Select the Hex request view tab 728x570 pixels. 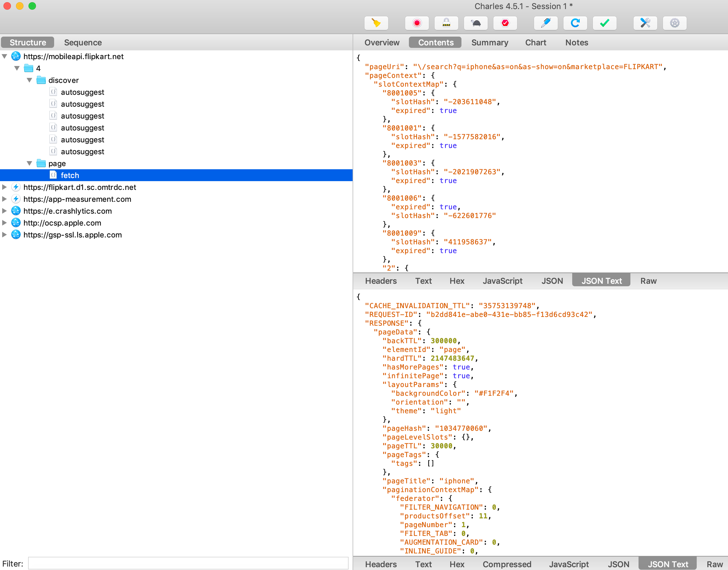click(x=457, y=281)
